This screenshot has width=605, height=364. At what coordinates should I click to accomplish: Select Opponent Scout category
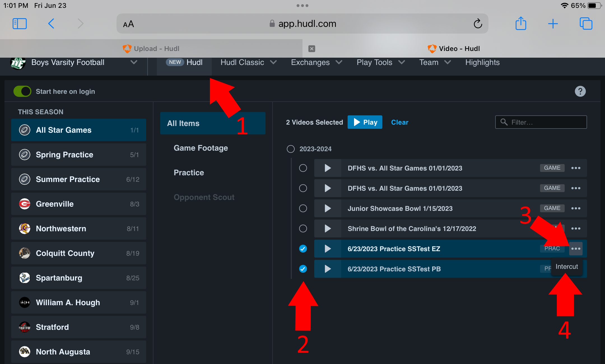click(204, 197)
